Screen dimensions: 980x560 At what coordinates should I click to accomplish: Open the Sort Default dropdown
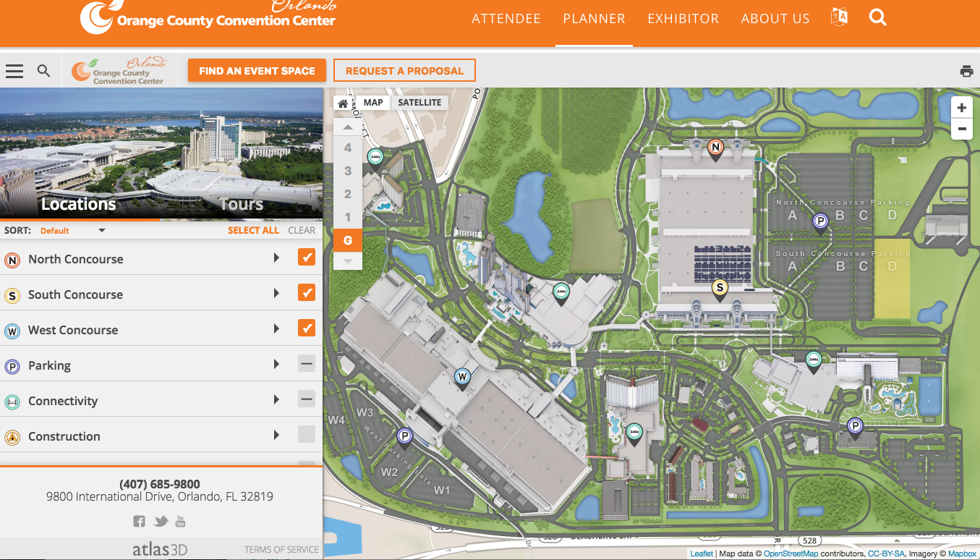[x=72, y=231]
